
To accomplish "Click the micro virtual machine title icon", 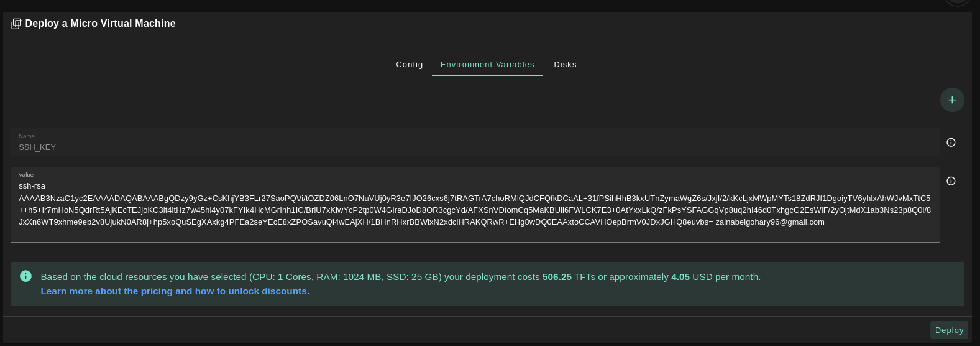I will [x=17, y=24].
